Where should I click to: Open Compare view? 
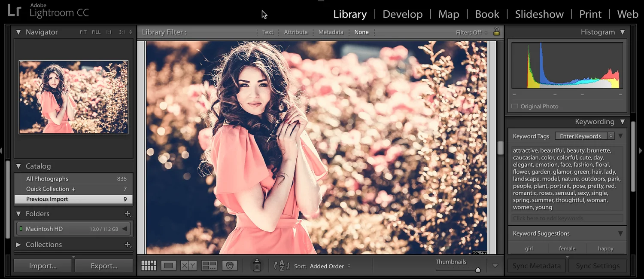coord(188,265)
